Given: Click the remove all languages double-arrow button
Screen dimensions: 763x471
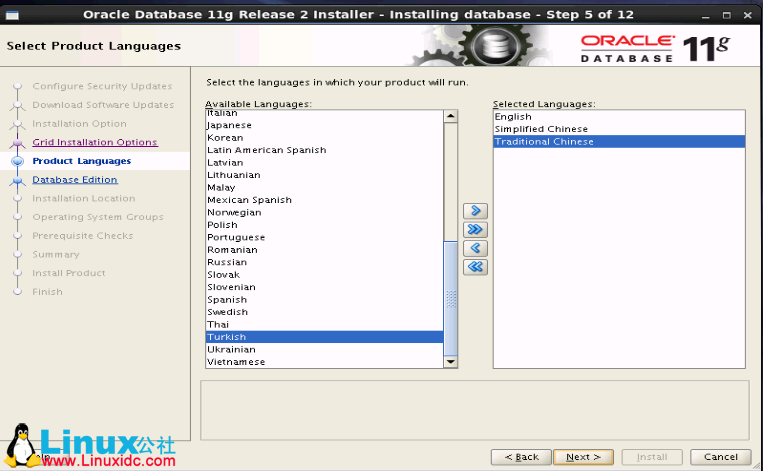Looking at the screenshot, I should [475, 267].
